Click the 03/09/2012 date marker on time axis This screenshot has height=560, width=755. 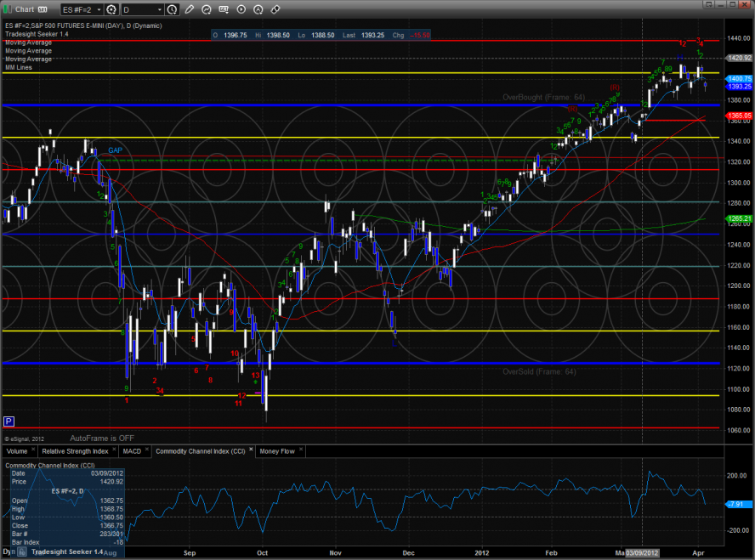coord(642,553)
